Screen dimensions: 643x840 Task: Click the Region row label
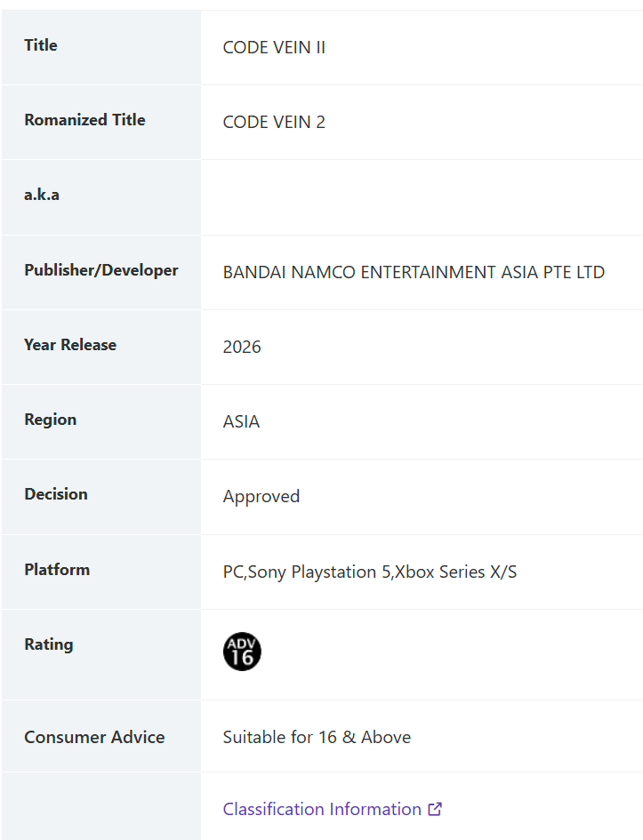point(51,420)
